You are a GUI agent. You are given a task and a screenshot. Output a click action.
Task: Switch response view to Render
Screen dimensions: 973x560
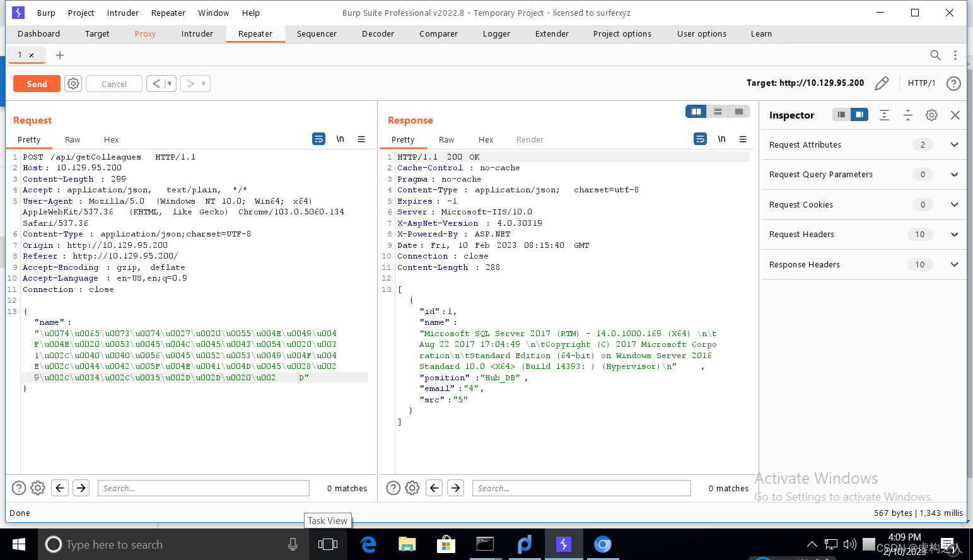coord(530,139)
